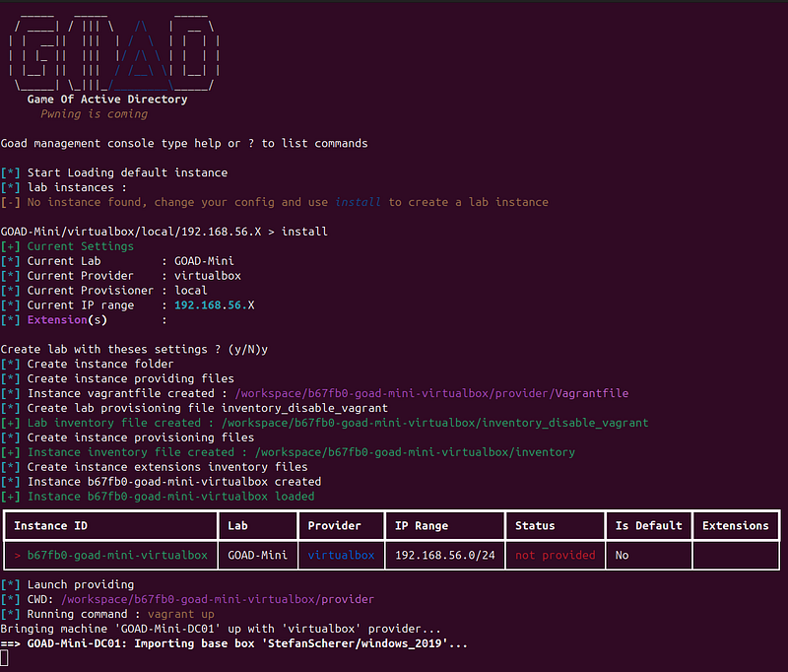The width and height of the screenshot is (788, 672).
Task: Click the Vagrantfile path in purple
Action: point(431,393)
